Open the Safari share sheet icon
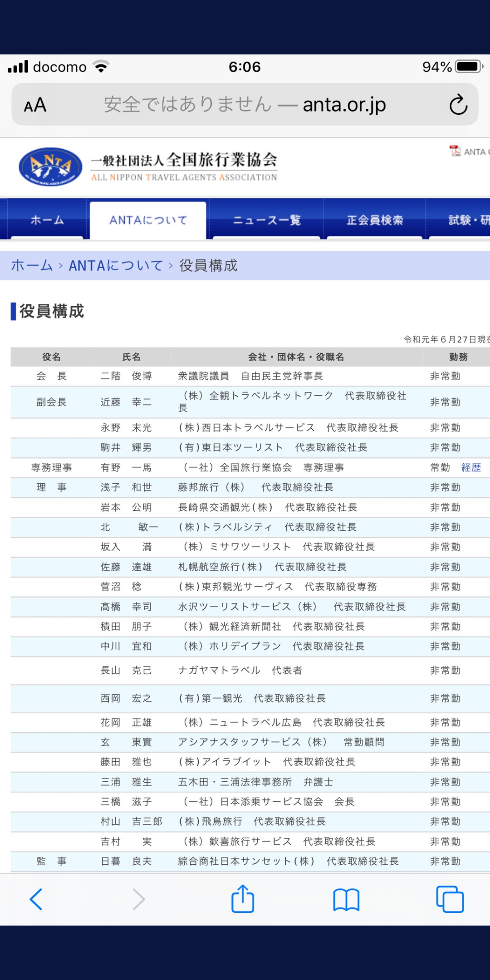 pyautogui.click(x=243, y=898)
